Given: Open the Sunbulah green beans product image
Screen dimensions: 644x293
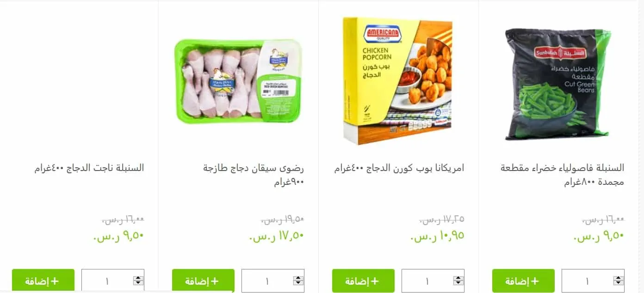Looking at the screenshot, I should (x=558, y=84).
